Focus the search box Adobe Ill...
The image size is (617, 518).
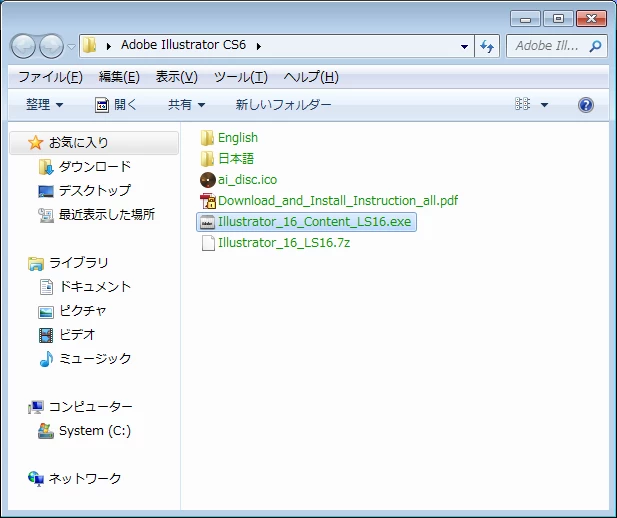click(557, 46)
